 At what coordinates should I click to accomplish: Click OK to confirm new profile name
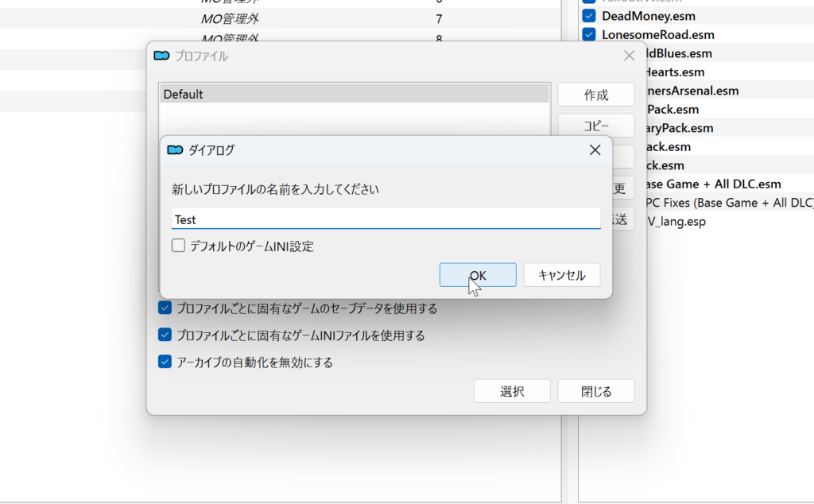477,275
